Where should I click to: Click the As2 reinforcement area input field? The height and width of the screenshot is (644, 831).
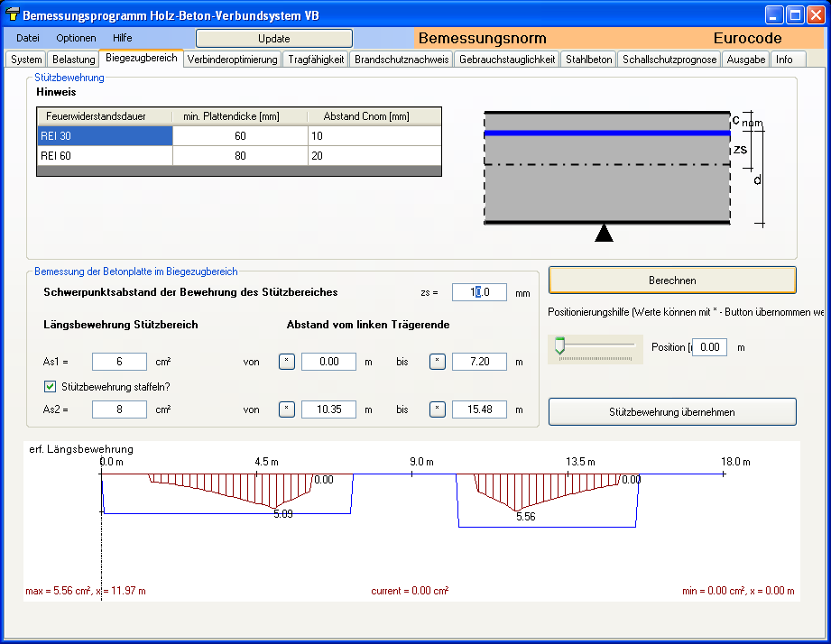(x=119, y=409)
